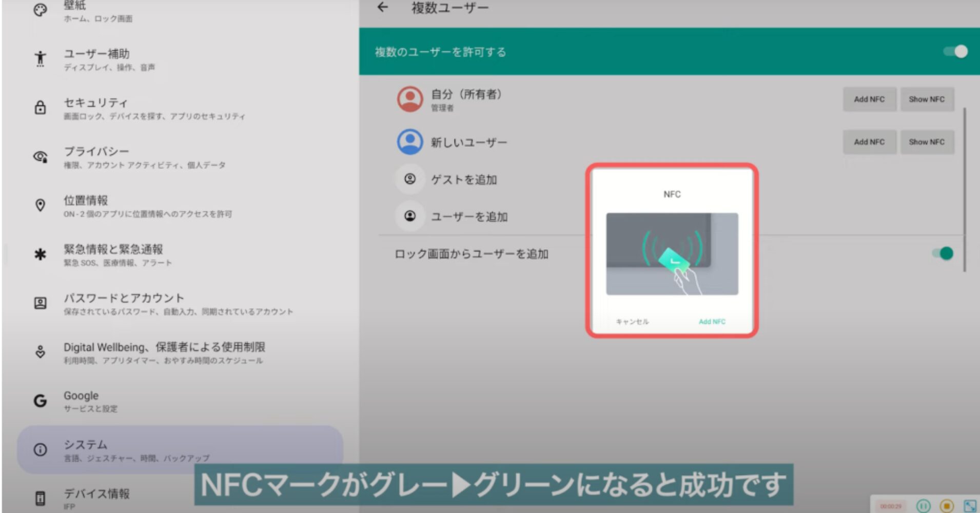Stop the screen recording
The width and height of the screenshot is (980, 513).
pyautogui.click(x=947, y=506)
